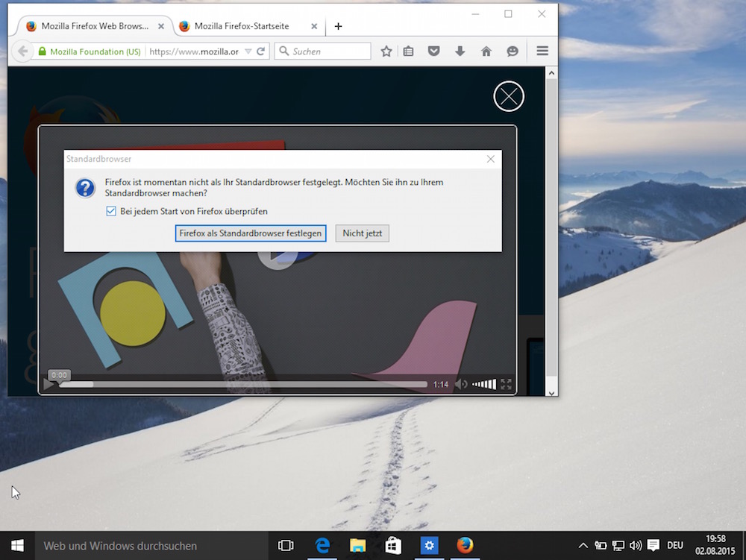Open the clock showing 19:58

(715, 545)
